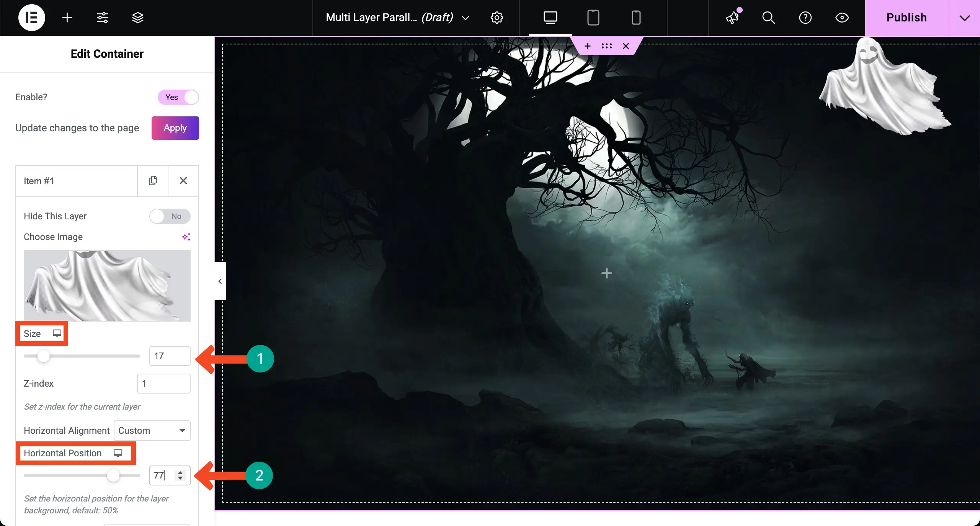Open the Finder search icon

(768, 18)
